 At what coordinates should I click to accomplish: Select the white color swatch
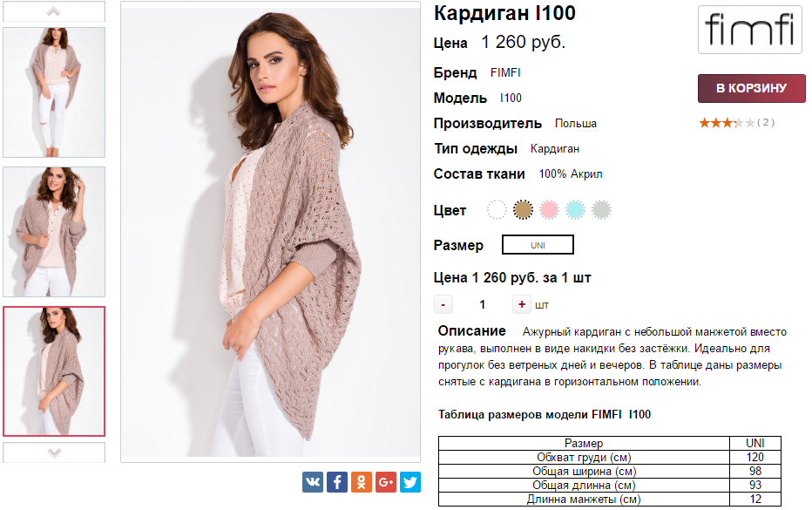pos(497,210)
